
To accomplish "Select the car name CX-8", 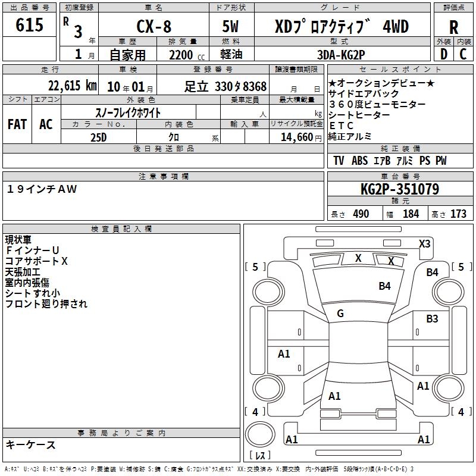I will click(152, 26).
